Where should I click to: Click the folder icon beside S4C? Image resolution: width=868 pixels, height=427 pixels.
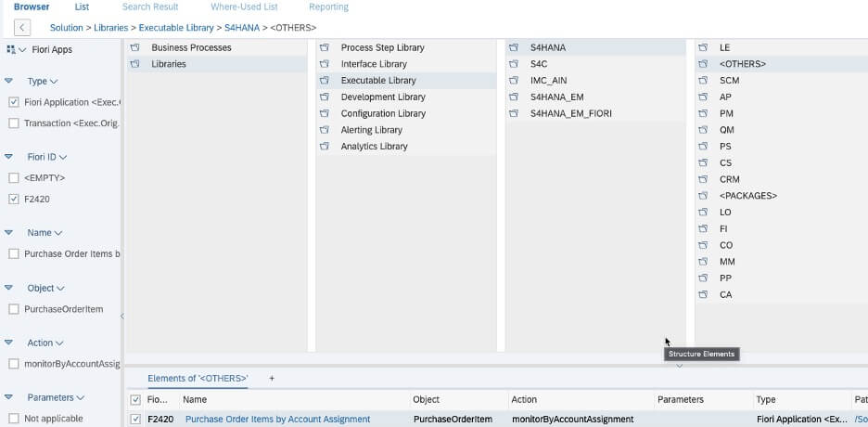514,64
